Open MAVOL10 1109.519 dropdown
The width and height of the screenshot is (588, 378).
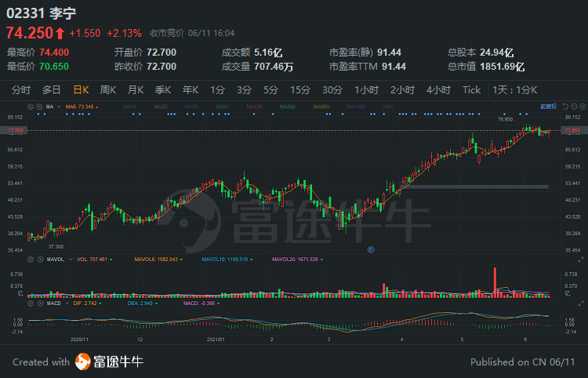(251, 260)
